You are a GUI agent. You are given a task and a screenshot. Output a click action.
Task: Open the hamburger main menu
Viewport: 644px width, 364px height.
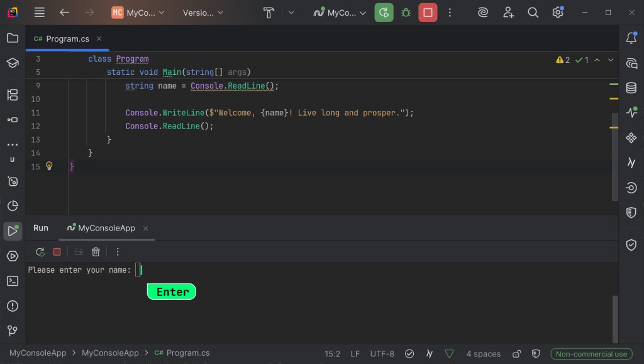click(x=39, y=13)
